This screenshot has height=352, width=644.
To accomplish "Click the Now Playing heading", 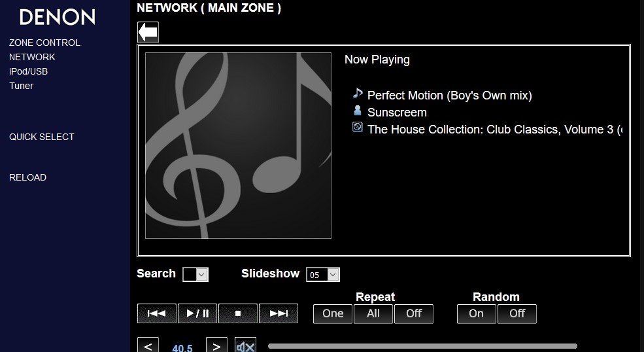I will click(x=377, y=60).
